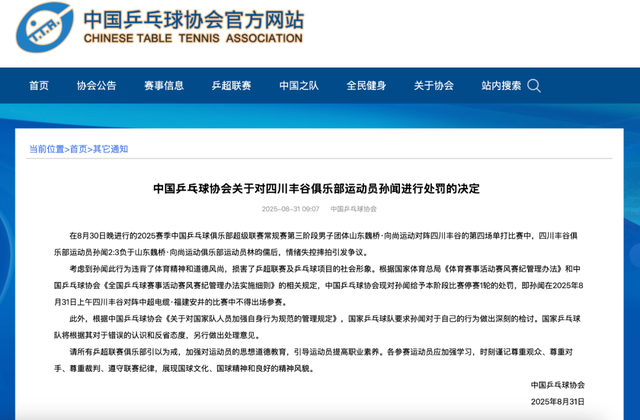
Task: Click the CHINESE TABLE TENNIS ASSOCIATION subtitle
Action: [193, 38]
